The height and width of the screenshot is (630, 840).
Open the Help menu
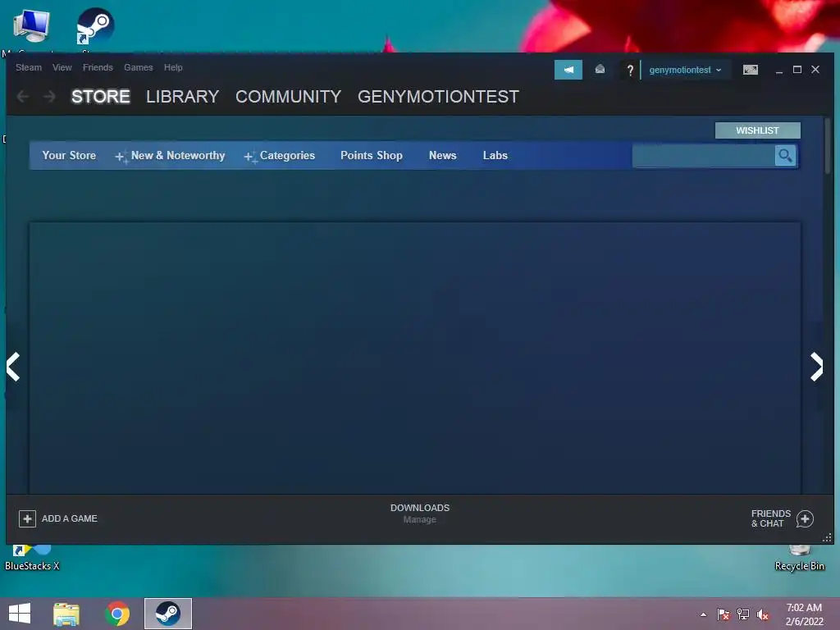173,67
